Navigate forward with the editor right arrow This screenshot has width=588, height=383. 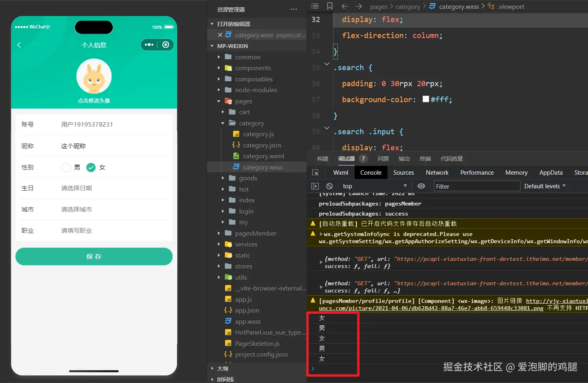click(x=359, y=6)
